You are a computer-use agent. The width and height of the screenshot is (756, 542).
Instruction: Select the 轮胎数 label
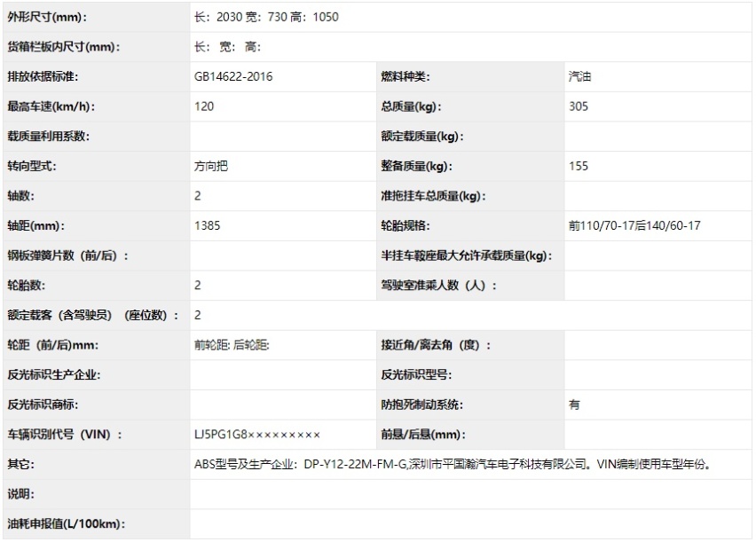[x=26, y=286]
